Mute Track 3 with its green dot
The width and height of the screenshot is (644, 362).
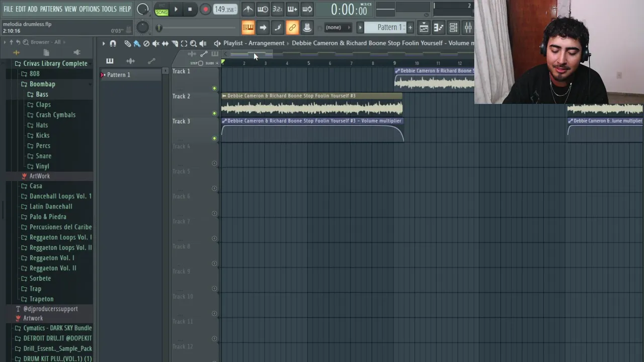pyautogui.click(x=214, y=138)
